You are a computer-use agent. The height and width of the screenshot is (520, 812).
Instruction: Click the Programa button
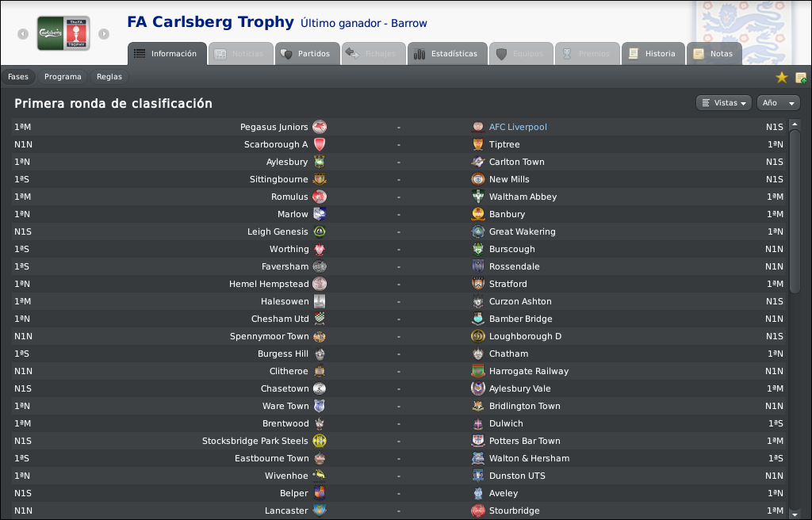(63, 77)
